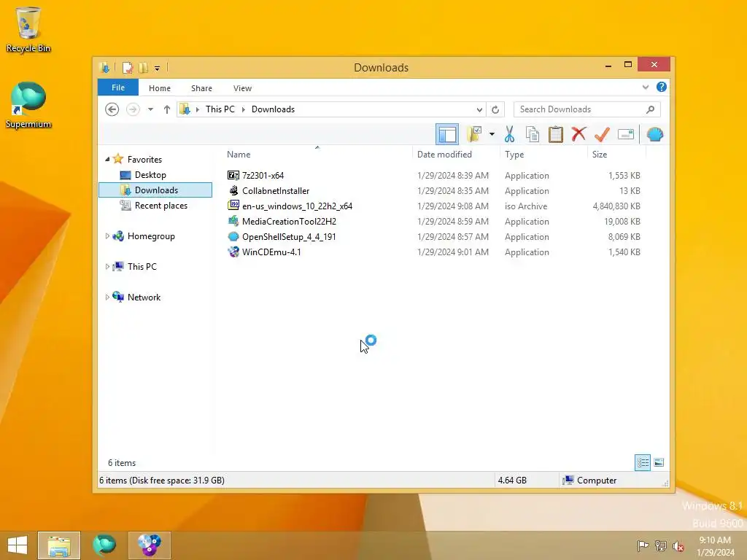The image size is (747, 560).
Task: Click 'This PC' in the address bar
Action: click(220, 109)
